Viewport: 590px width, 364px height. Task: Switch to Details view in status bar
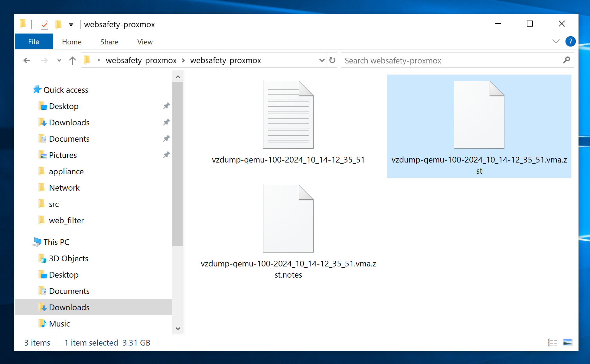tap(552, 342)
